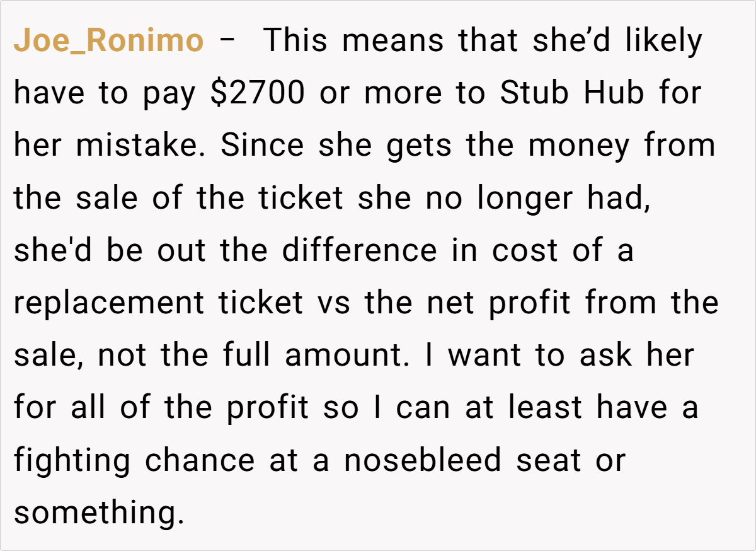The image size is (756, 551).
Task: Click the word 'nosebleed' in comment
Action: coord(424,461)
